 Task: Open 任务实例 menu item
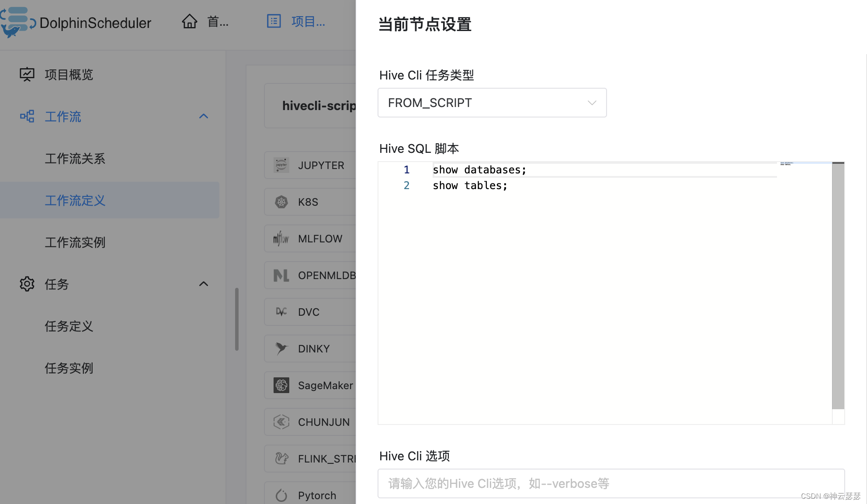coord(69,368)
